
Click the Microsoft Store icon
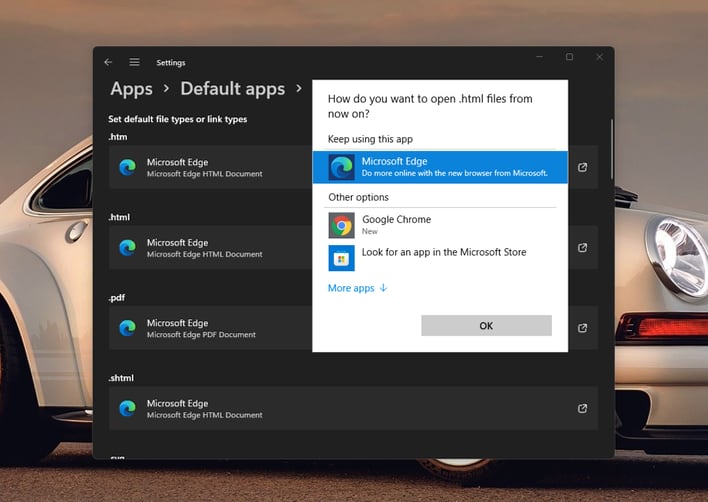341,258
